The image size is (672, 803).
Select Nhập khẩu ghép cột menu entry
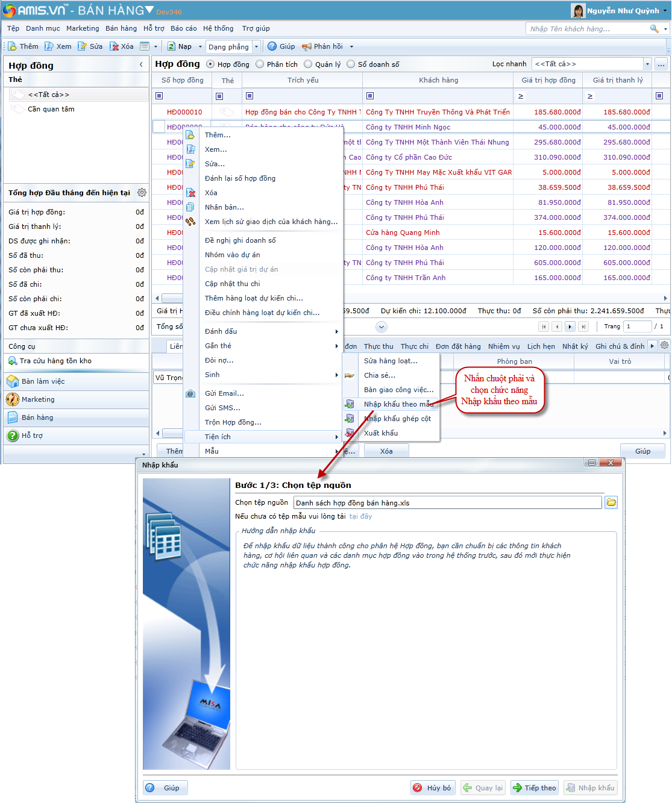tap(397, 419)
